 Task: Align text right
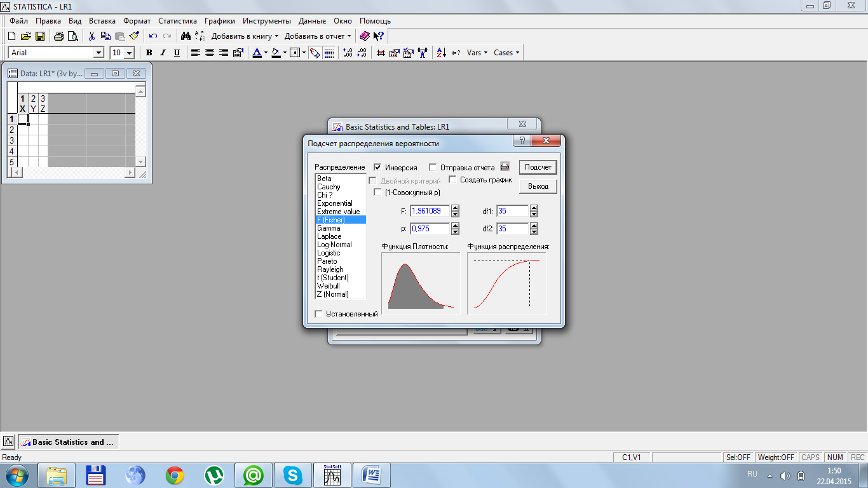click(x=224, y=53)
